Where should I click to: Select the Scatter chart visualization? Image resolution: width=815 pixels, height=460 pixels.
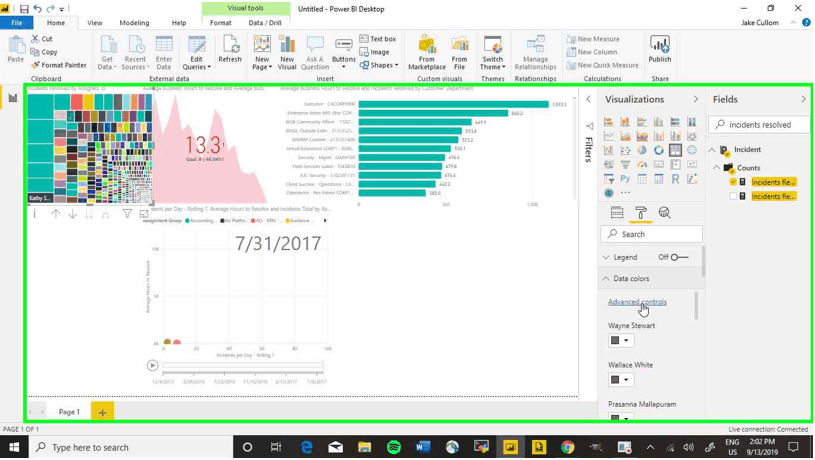point(625,150)
